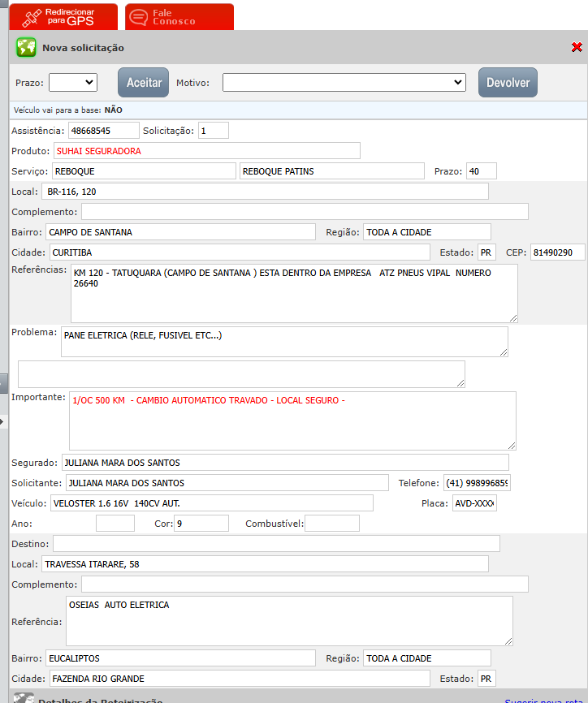Click the Problema text area
588x703 pixels.
(x=284, y=342)
